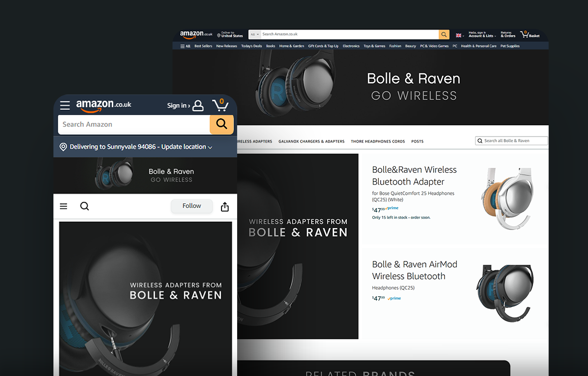The height and width of the screenshot is (376, 588).
Task: Open Thore Headphones Cords store tab
Action: tap(378, 141)
